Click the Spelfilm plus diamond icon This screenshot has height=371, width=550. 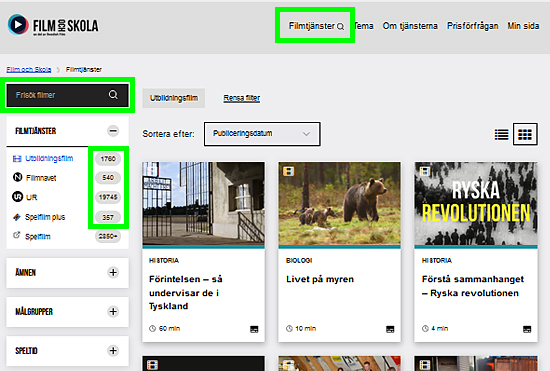point(16,217)
